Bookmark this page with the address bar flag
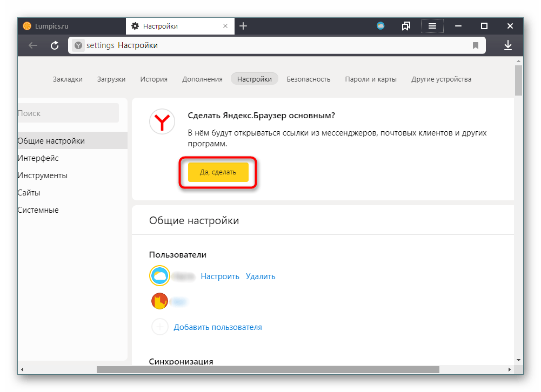Viewport: 541px width, 392px height. pyautogui.click(x=476, y=45)
